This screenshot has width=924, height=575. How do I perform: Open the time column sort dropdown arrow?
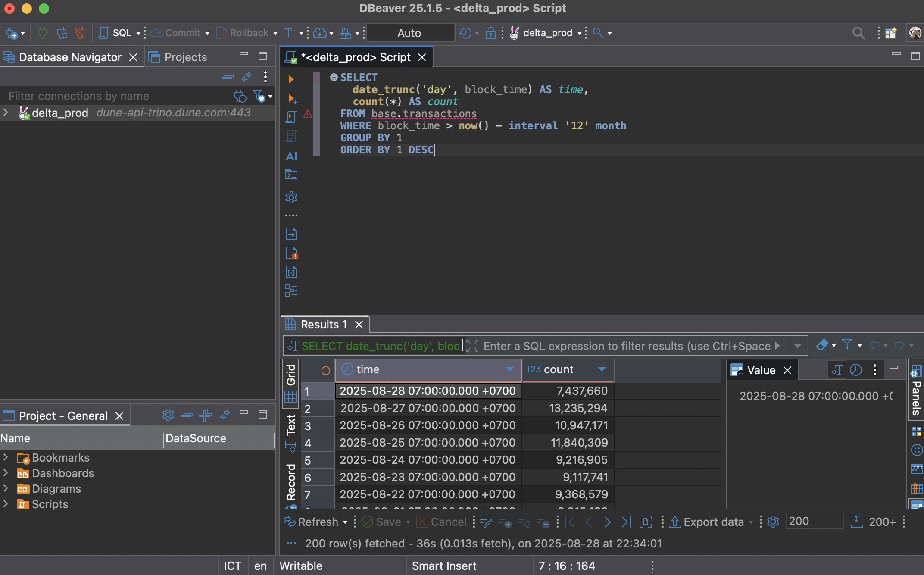(510, 369)
